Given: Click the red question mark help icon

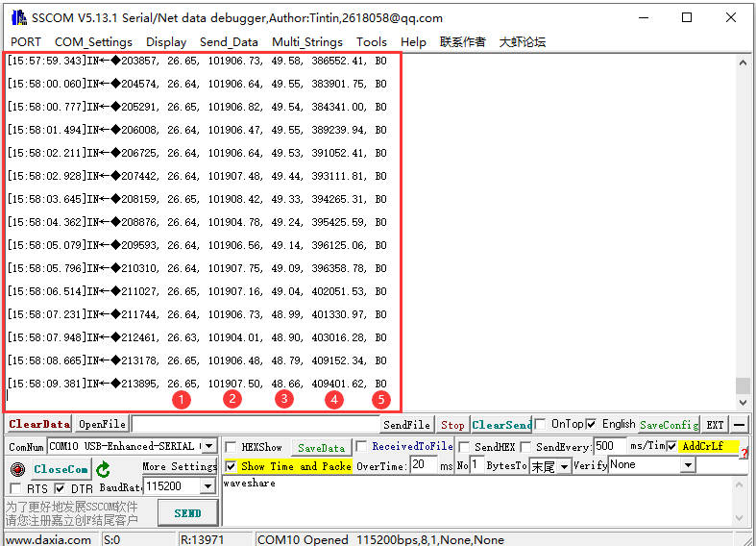Looking at the screenshot, I should pos(744,453).
